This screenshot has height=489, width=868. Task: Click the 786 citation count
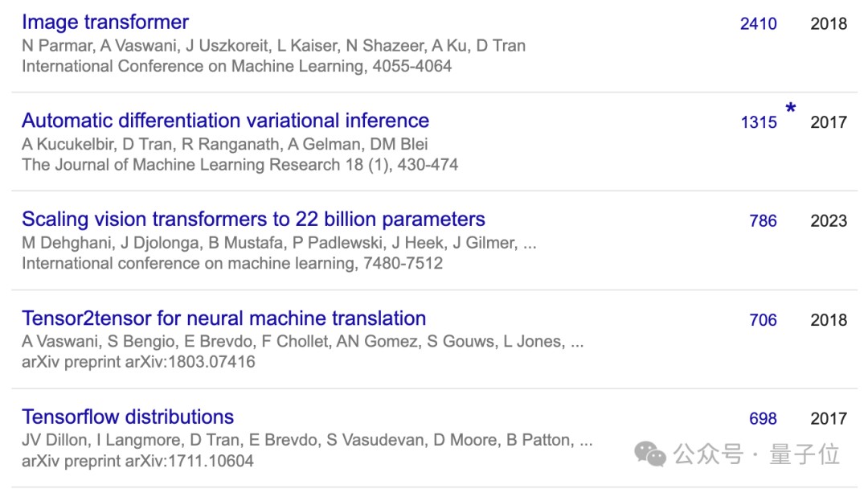click(763, 221)
